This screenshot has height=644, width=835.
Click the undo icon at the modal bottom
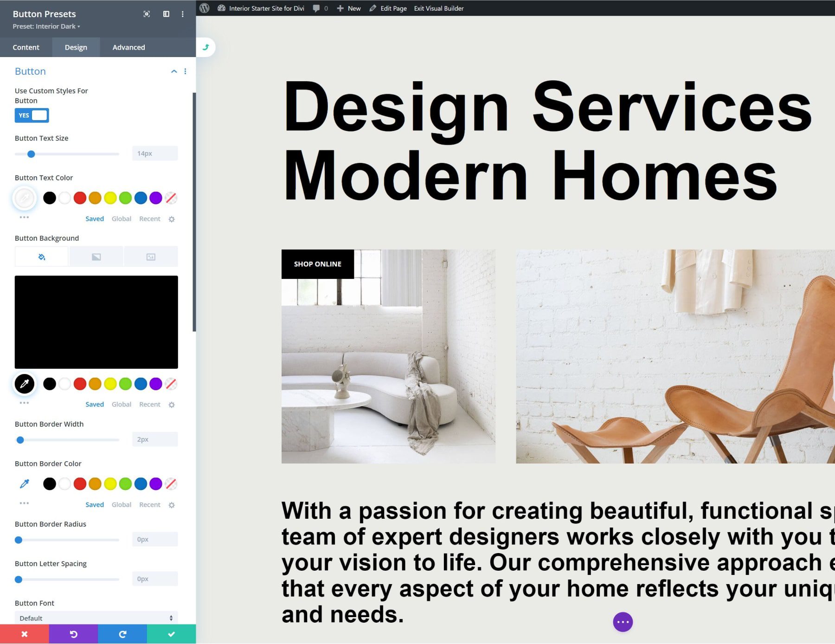point(73,634)
